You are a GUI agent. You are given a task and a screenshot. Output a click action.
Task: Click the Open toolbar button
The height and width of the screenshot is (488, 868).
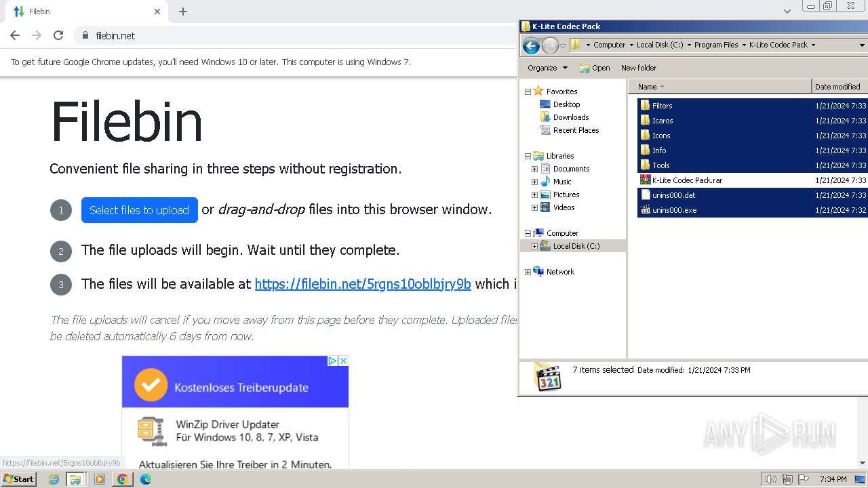click(595, 68)
